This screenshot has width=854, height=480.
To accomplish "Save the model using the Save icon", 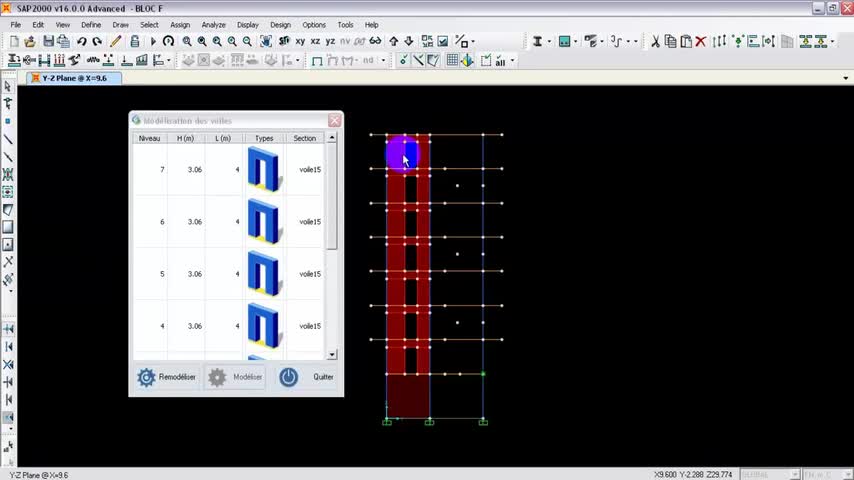I will click(48, 41).
